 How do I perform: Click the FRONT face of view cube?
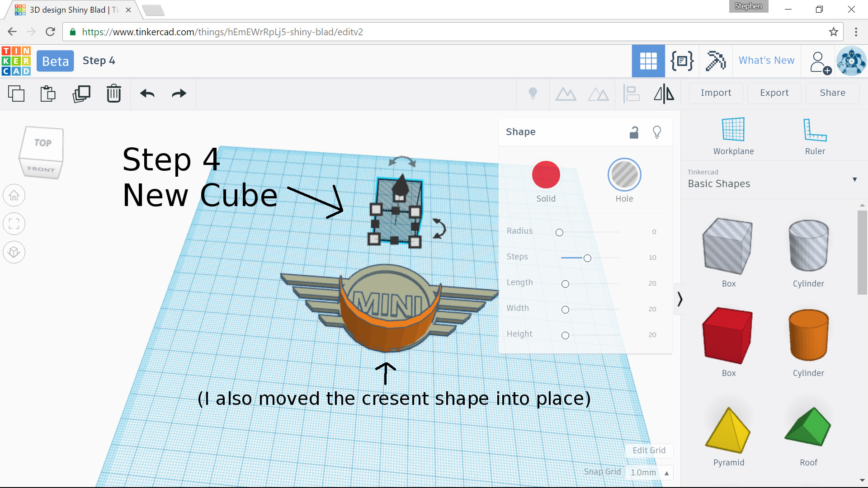[x=41, y=169]
